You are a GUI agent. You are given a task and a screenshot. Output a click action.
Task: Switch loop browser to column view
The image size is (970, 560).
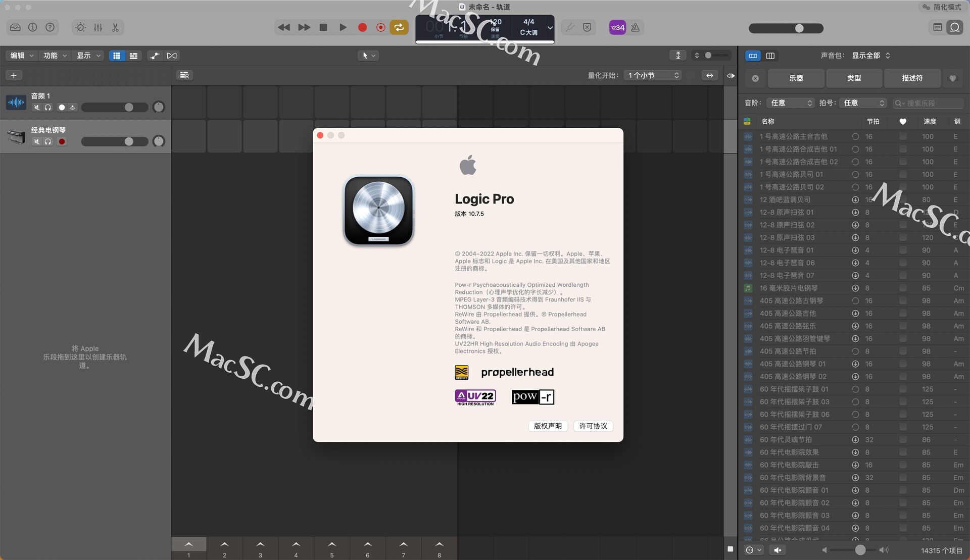click(x=770, y=56)
